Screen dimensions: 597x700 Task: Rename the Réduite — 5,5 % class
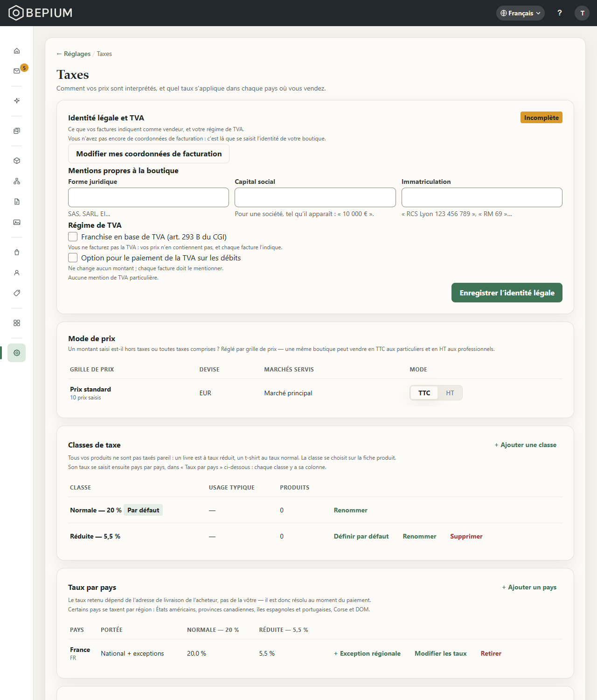pyautogui.click(x=420, y=536)
